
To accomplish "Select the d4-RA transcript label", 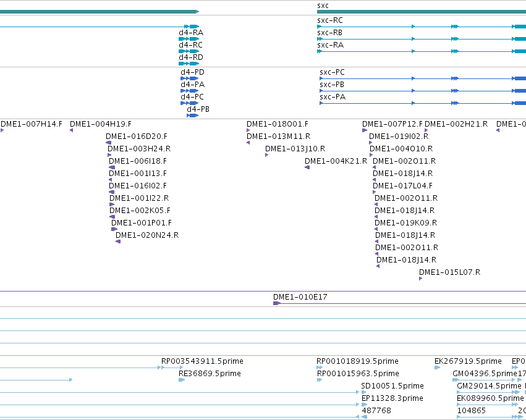I will [191, 33].
